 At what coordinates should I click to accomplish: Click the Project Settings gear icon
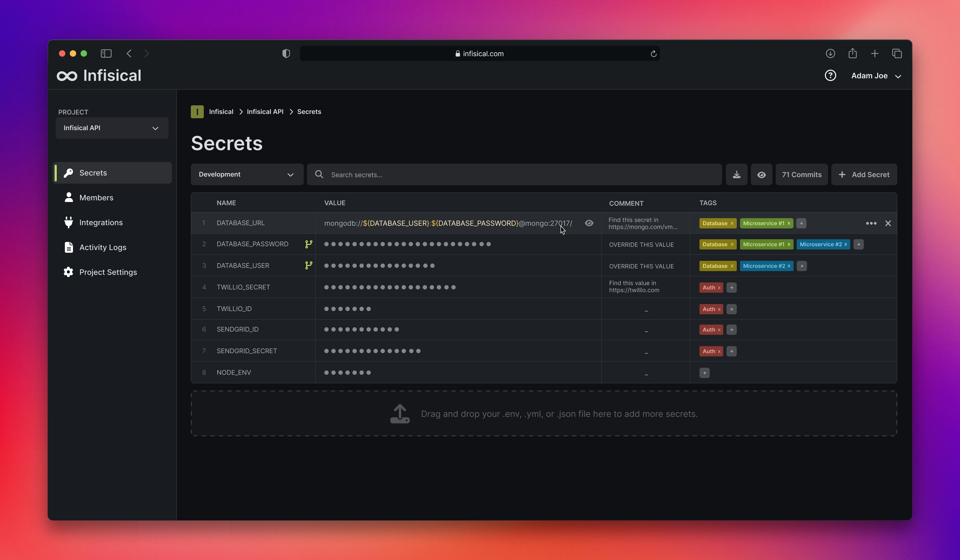pyautogui.click(x=69, y=272)
